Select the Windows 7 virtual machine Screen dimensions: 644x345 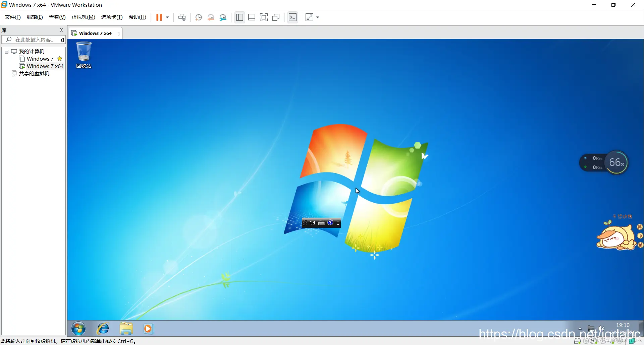point(40,59)
